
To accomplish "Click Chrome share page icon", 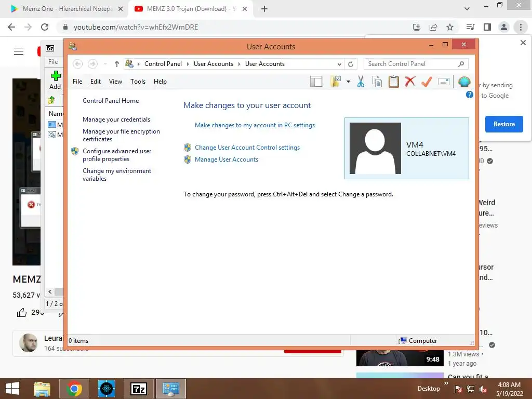I will pyautogui.click(x=433, y=27).
